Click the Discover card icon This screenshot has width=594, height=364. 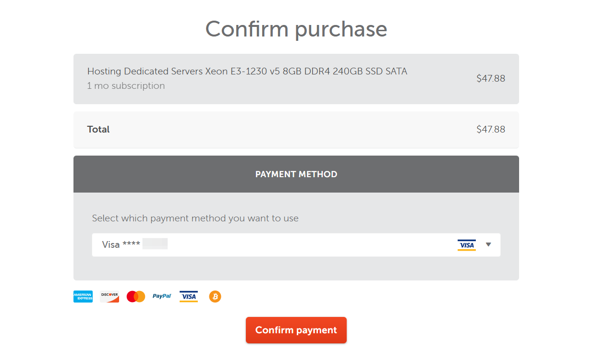pyautogui.click(x=109, y=296)
